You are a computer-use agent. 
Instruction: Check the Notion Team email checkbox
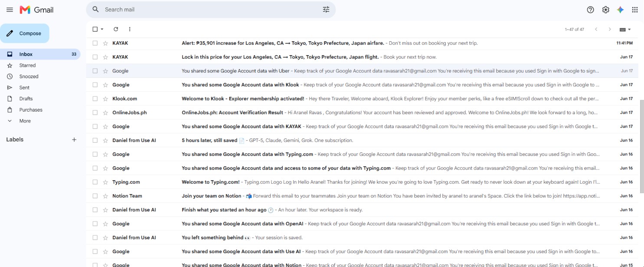tap(95, 196)
